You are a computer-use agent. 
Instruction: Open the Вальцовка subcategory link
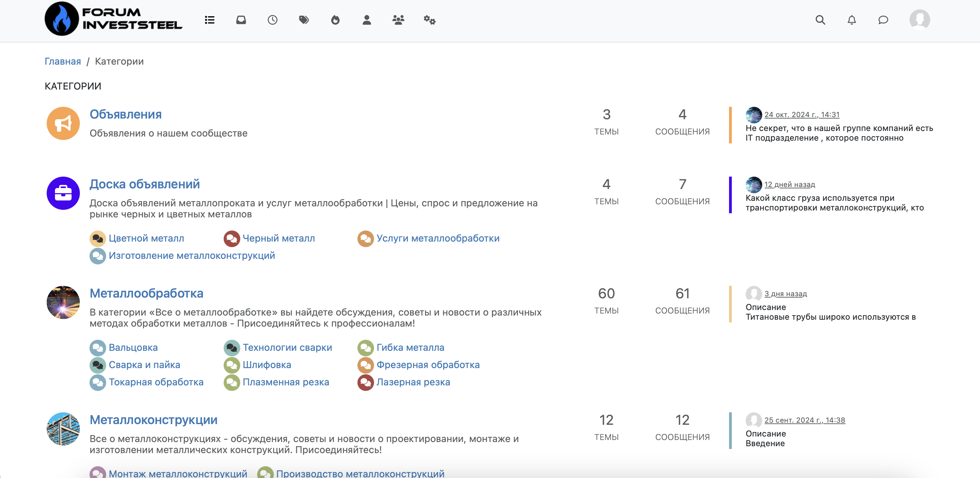pos(133,348)
